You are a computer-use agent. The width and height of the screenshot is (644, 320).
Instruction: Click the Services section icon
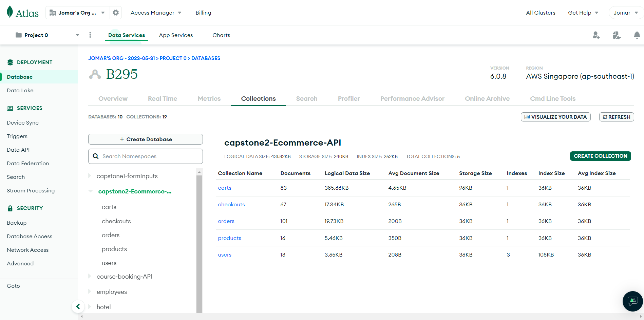10,108
